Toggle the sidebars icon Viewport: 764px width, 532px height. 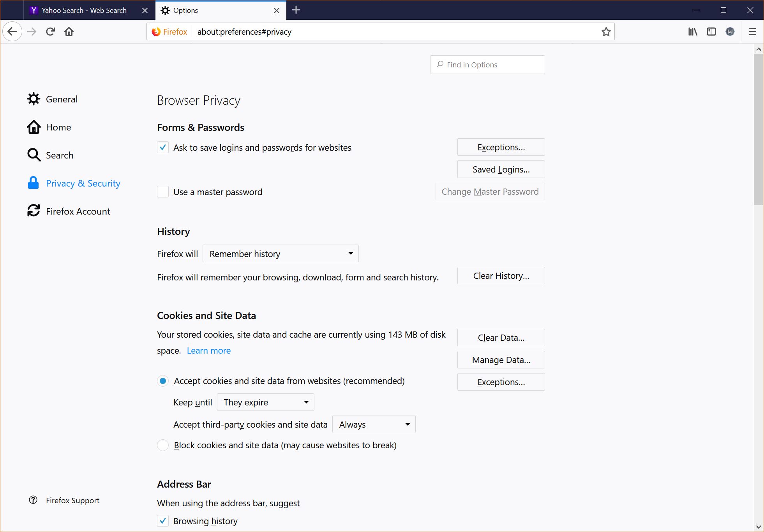711,32
